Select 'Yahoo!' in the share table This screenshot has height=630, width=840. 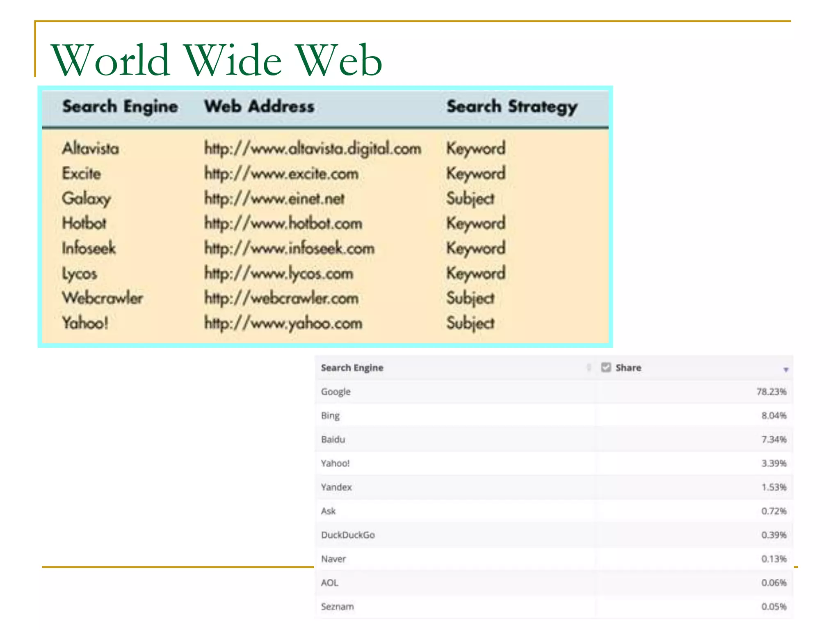336,463
